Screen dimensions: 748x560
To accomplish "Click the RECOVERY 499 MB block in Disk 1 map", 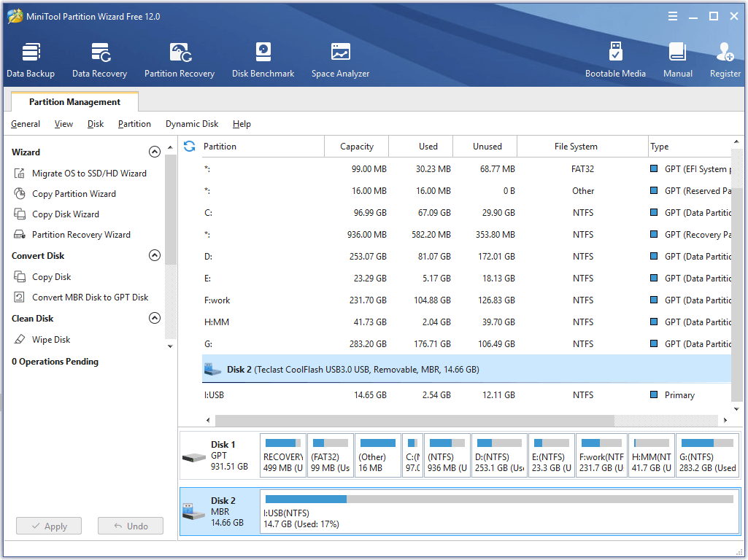I will pos(283,455).
